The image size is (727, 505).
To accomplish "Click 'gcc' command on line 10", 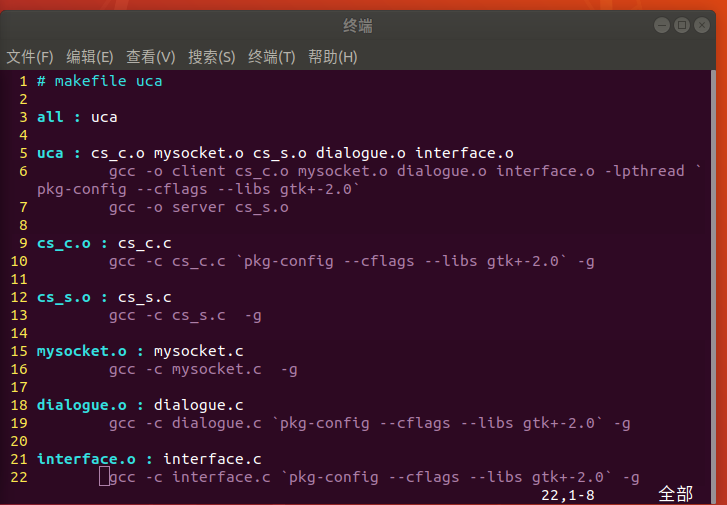I will coord(122,262).
